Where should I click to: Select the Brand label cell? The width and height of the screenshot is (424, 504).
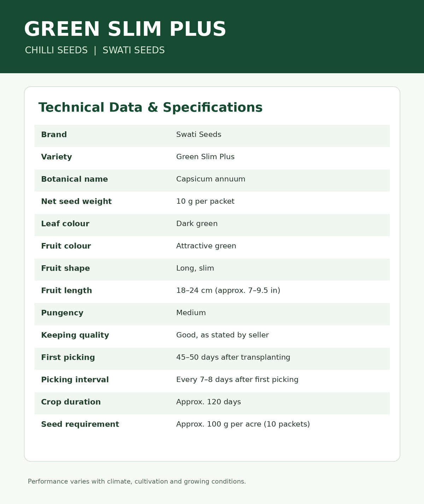click(x=54, y=135)
